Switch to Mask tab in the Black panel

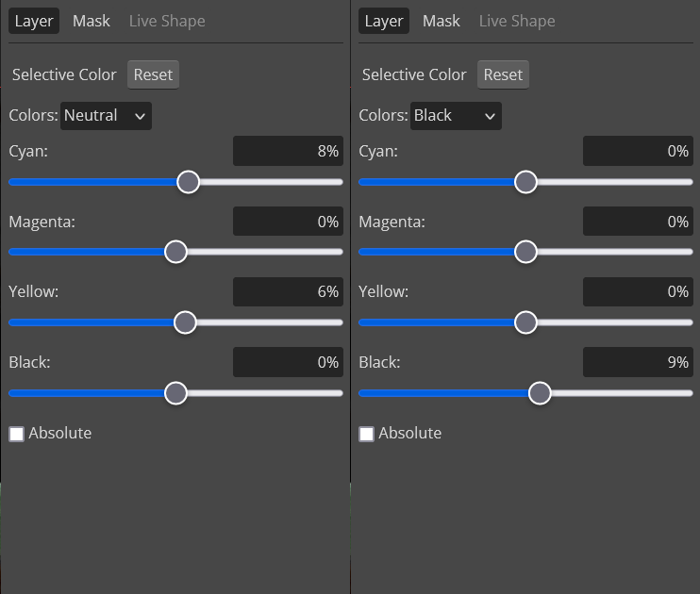(x=441, y=21)
